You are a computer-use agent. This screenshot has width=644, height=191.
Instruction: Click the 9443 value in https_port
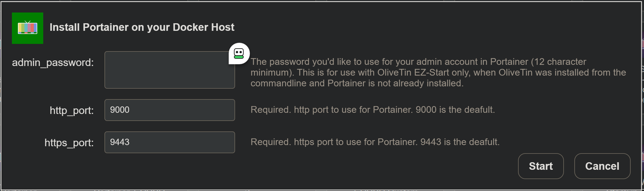point(120,142)
